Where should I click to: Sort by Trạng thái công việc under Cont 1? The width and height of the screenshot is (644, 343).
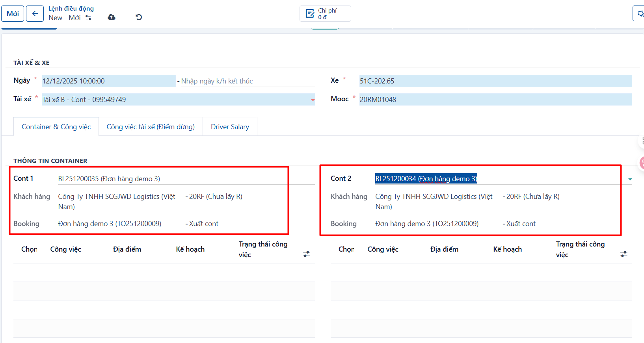click(x=263, y=249)
